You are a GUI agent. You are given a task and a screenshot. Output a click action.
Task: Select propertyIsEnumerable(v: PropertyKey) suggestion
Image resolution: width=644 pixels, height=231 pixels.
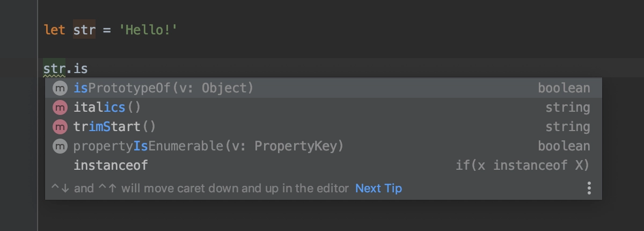pyautogui.click(x=323, y=146)
